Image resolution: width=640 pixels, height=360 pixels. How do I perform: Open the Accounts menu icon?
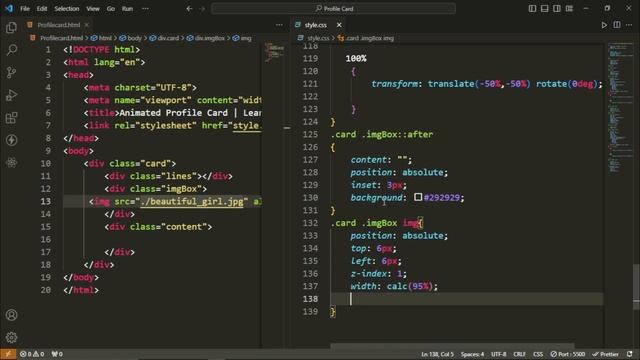click(x=11, y=315)
